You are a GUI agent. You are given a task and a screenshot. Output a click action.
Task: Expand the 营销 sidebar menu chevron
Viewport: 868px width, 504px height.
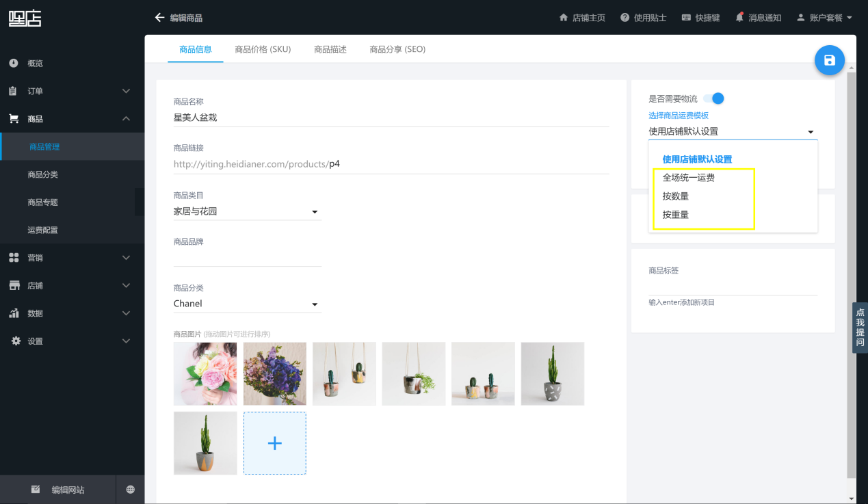click(126, 258)
